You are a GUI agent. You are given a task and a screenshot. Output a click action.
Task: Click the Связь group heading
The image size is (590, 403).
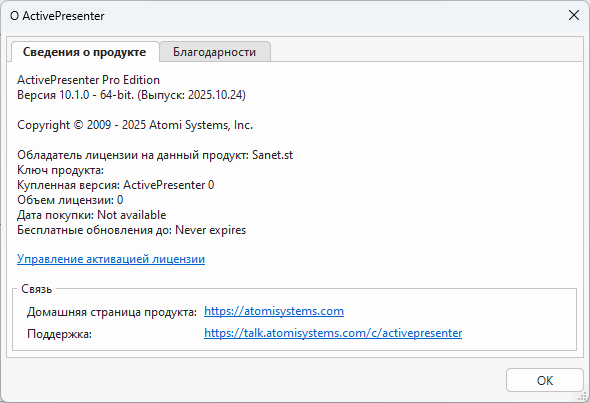click(36, 289)
